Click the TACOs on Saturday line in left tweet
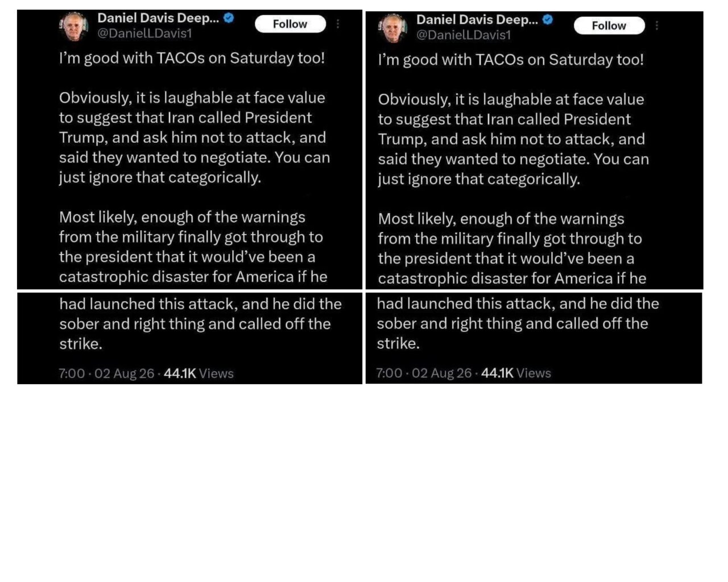728x582 pixels. [192, 59]
